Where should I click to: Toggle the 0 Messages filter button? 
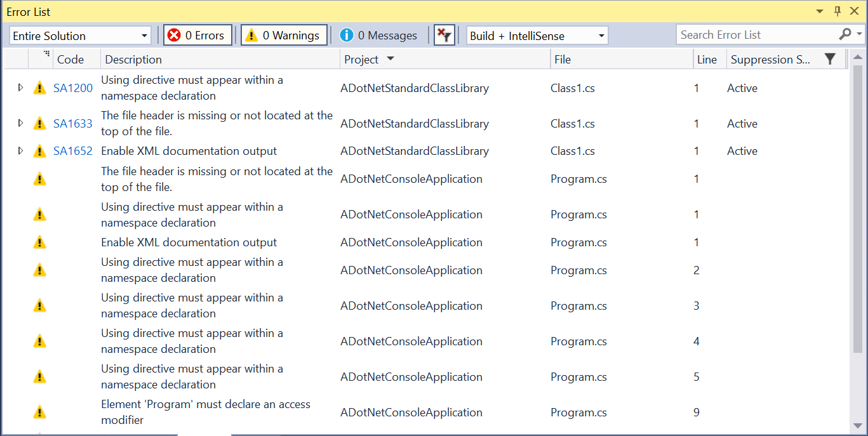coord(379,35)
